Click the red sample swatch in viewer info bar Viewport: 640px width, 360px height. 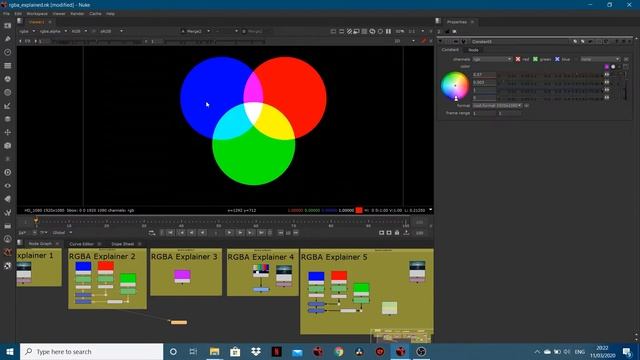(359, 210)
